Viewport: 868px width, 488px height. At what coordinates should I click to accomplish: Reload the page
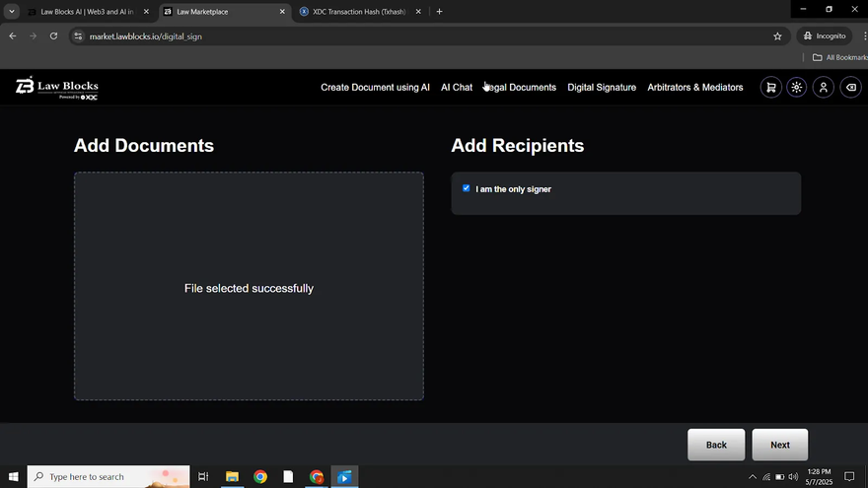click(x=53, y=35)
